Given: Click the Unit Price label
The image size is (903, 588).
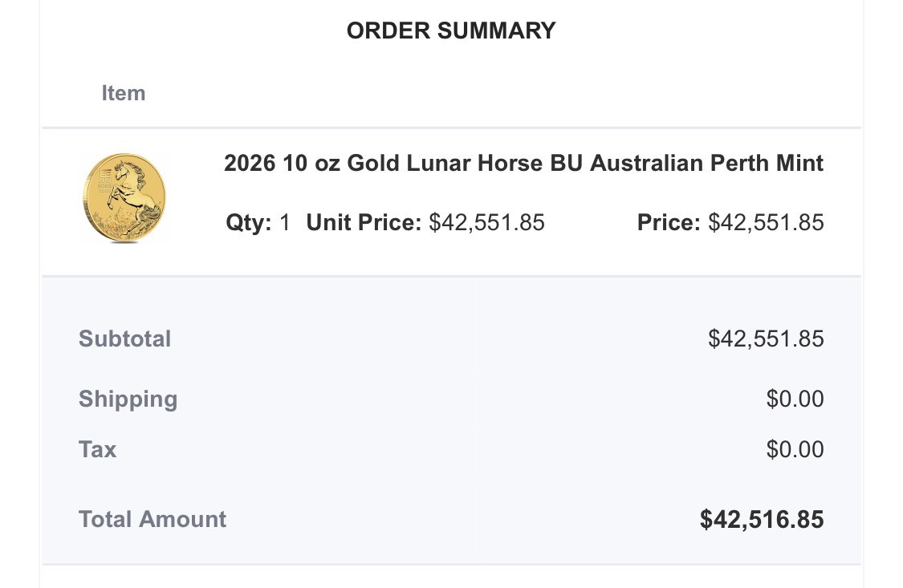Looking at the screenshot, I should point(364,222).
